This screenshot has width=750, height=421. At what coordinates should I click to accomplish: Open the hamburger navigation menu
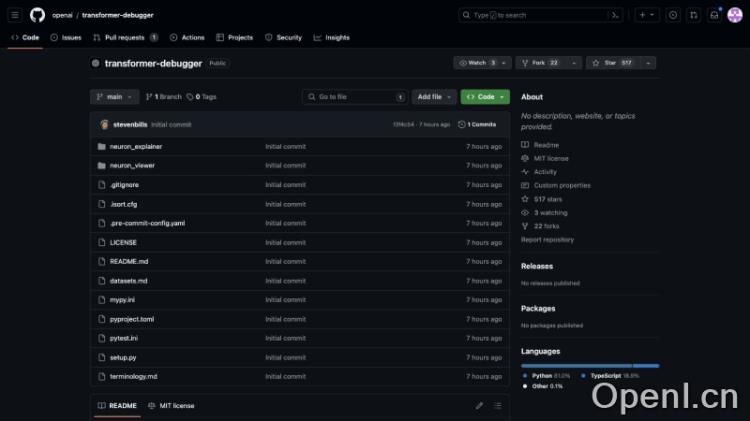point(15,15)
